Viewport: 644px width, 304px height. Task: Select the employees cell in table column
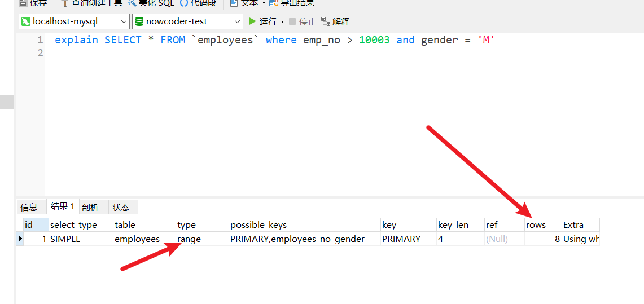point(144,239)
